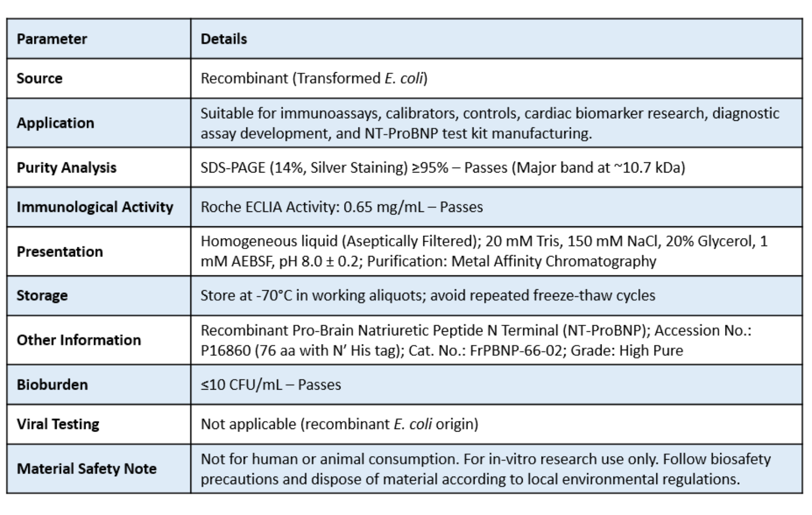The width and height of the screenshot is (812, 515).
Task: Click the Details column header
Action: click(x=224, y=39)
